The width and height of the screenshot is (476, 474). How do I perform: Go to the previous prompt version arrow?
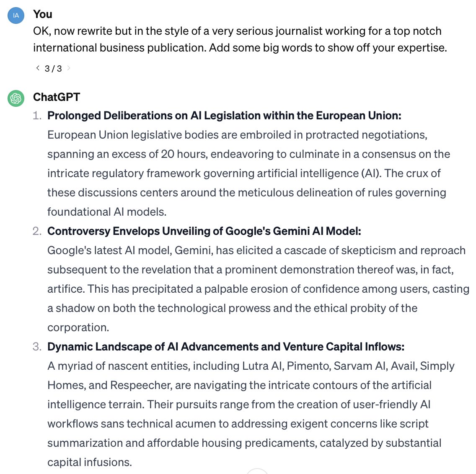[38, 68]
